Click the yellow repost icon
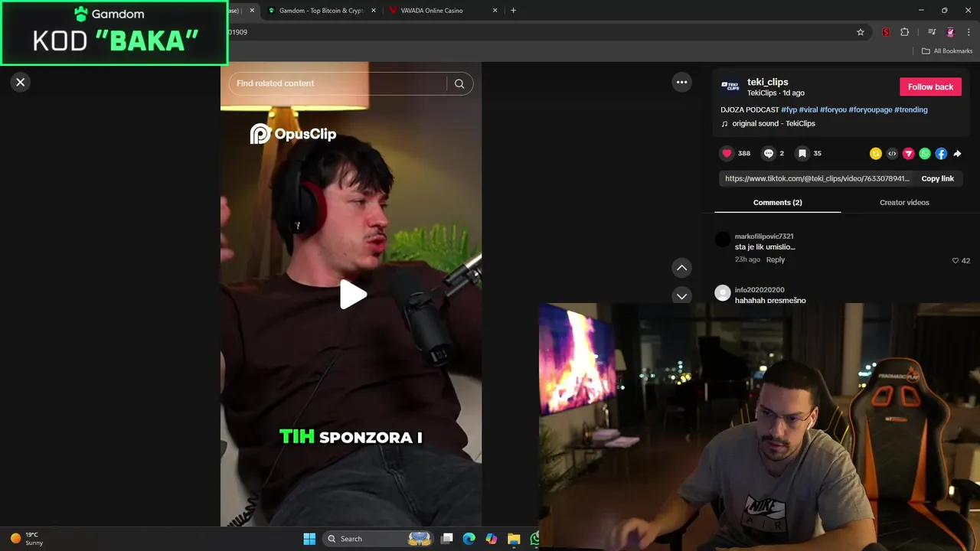This screenshot has height=551, width=980. point(876,154)
